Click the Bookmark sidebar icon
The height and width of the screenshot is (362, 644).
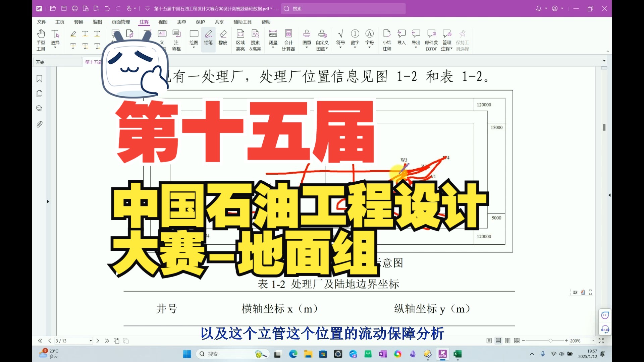click(39, 78)
